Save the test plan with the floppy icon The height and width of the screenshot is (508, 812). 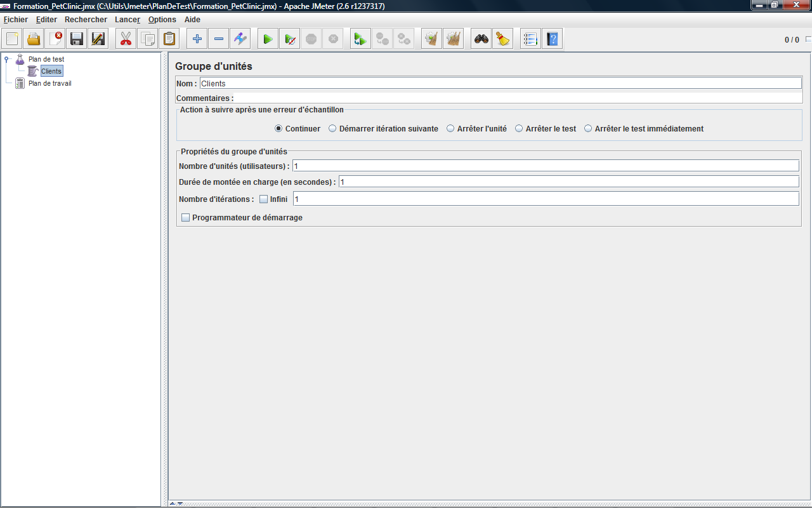point(77,39)
